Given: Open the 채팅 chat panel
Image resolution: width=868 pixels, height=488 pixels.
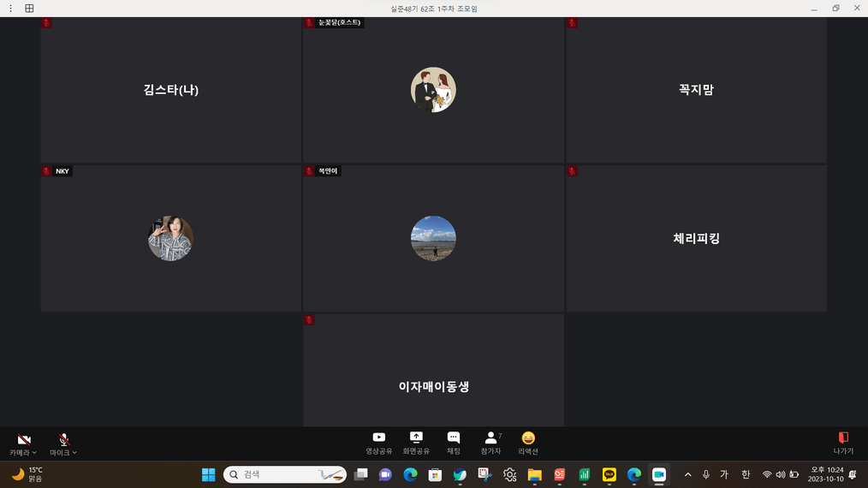Looking at the screenshot, I should pos(453,443).
